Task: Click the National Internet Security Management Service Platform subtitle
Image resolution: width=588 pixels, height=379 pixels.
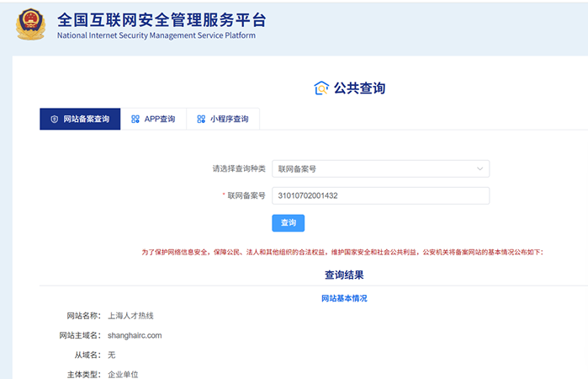Action: click(x=156, y=35)
